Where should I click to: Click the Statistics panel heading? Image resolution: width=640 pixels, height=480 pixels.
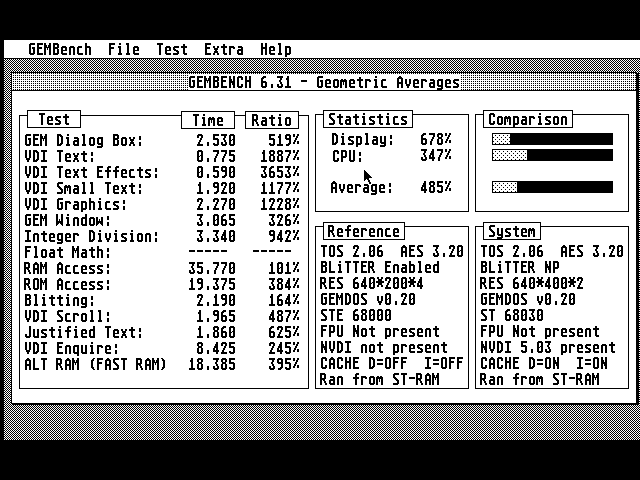368,119
